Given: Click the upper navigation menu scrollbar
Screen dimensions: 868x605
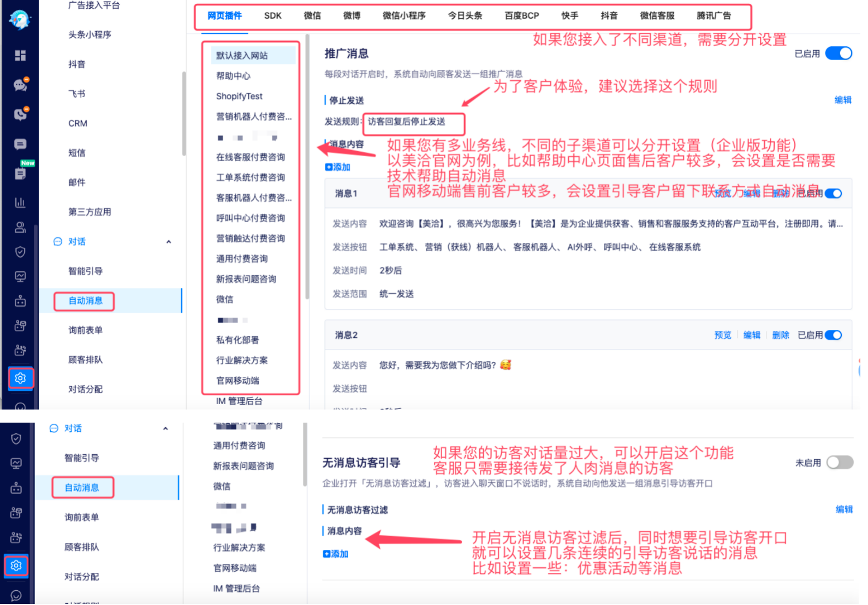Looking at the screenshot, I should [184, 114].
